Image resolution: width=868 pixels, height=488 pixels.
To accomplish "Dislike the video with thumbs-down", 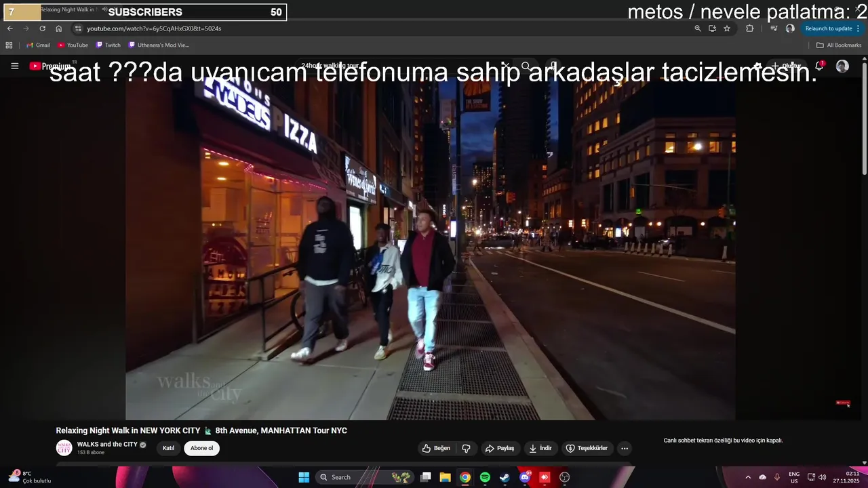I will [x=466, y=448].
